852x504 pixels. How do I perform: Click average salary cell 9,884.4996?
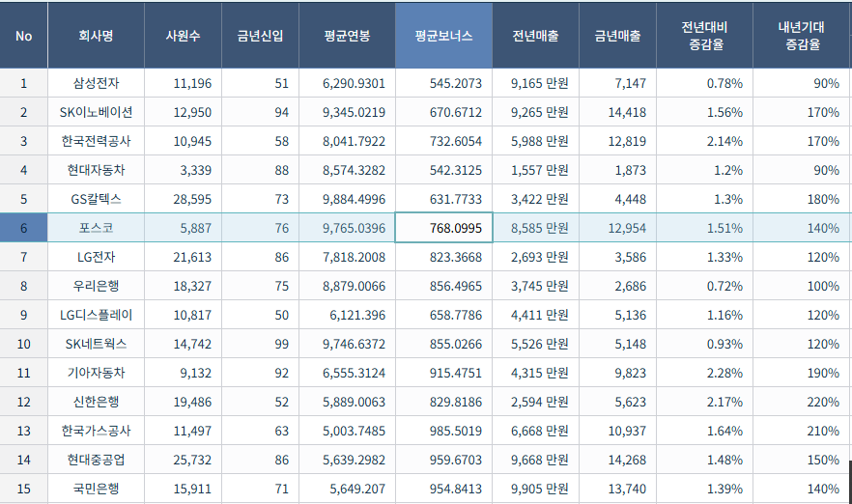coord(347,199)
